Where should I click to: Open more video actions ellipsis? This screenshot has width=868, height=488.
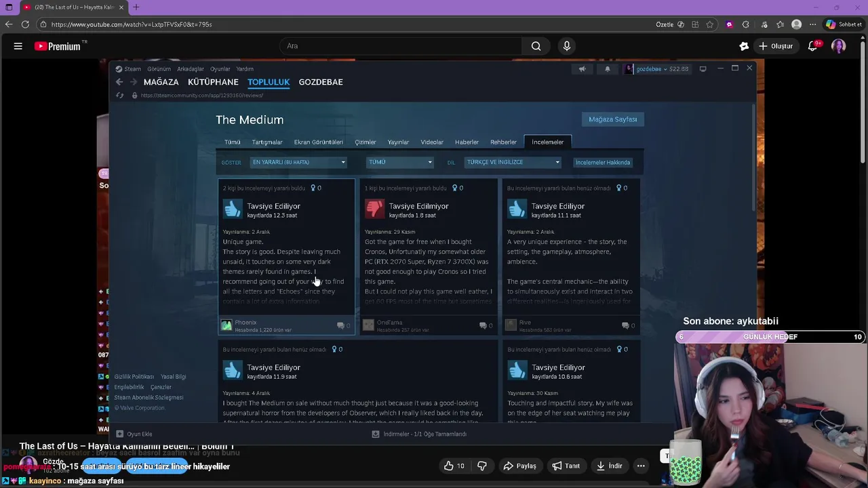641,466
